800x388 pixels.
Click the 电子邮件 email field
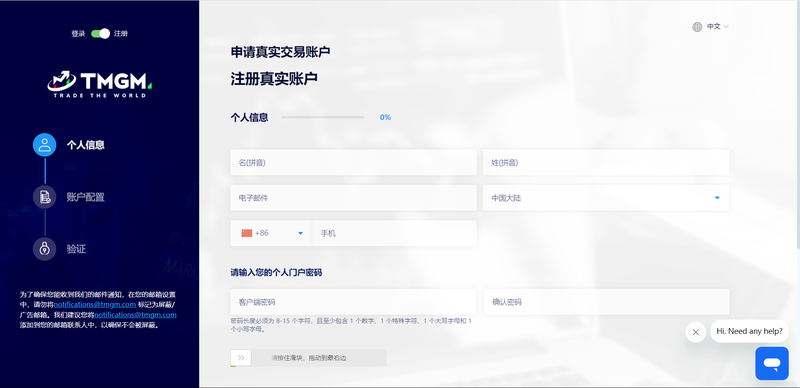click(x=353, y=198)
